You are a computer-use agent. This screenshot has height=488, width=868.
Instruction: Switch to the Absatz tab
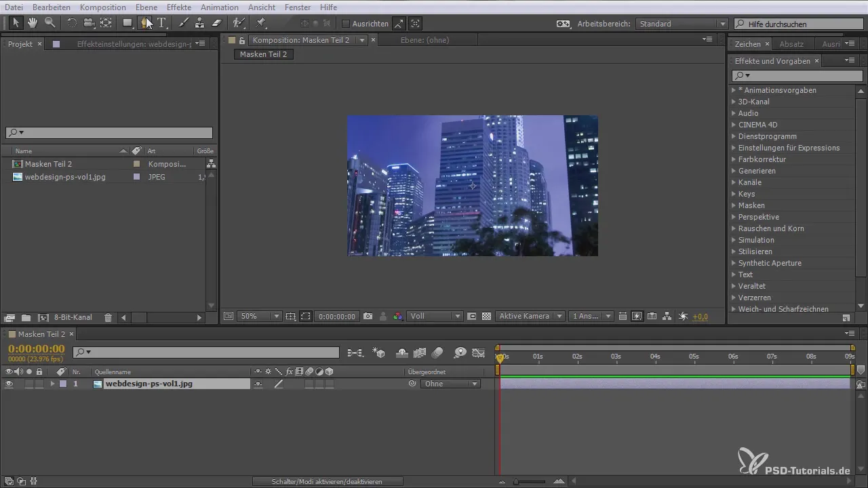click(x=791, y=44)
